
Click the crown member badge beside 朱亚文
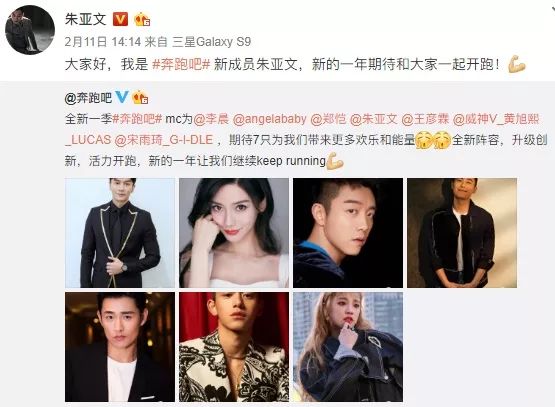pyautogui.click(x=142, y=19)
